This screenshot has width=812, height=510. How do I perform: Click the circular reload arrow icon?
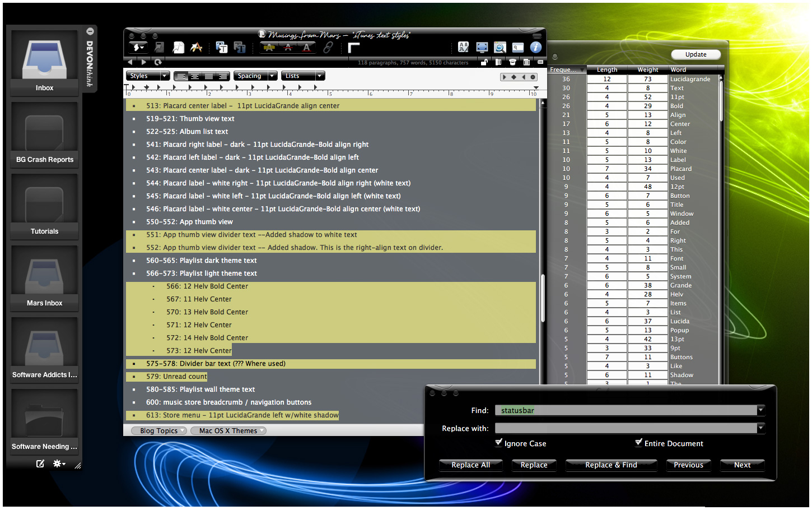tap(158, 62)
